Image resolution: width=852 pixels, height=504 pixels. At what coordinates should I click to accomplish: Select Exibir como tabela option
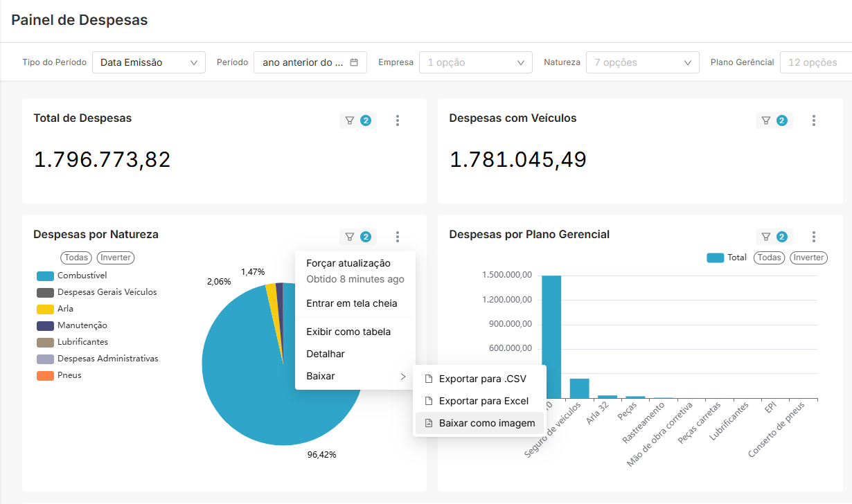pos(355,332)
